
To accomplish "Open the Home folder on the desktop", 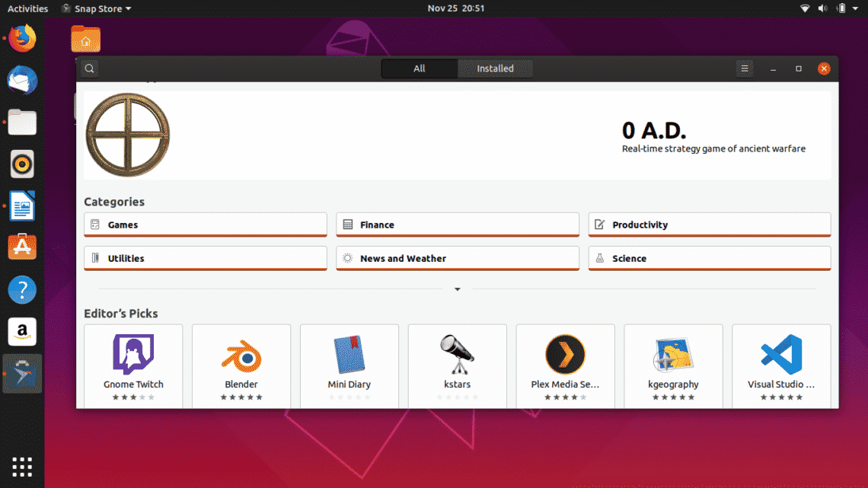I will coord(86,40).
